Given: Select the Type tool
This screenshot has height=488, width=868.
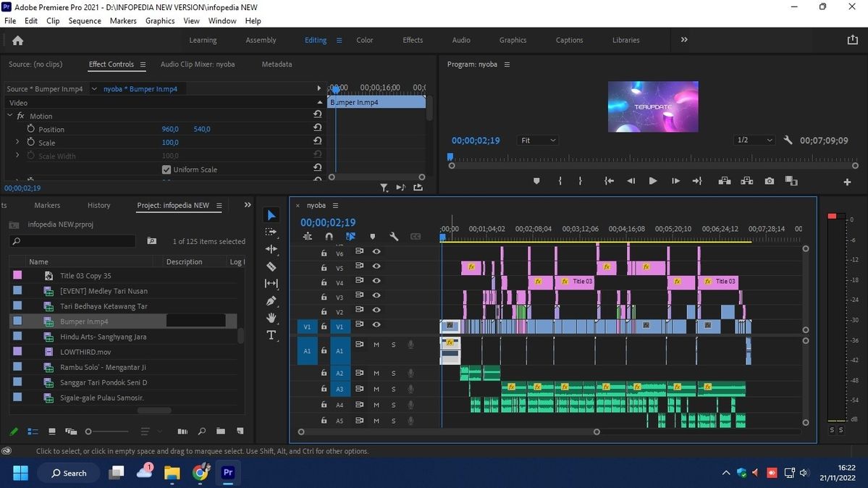Looking at the screenshot, I should (271, 335).
